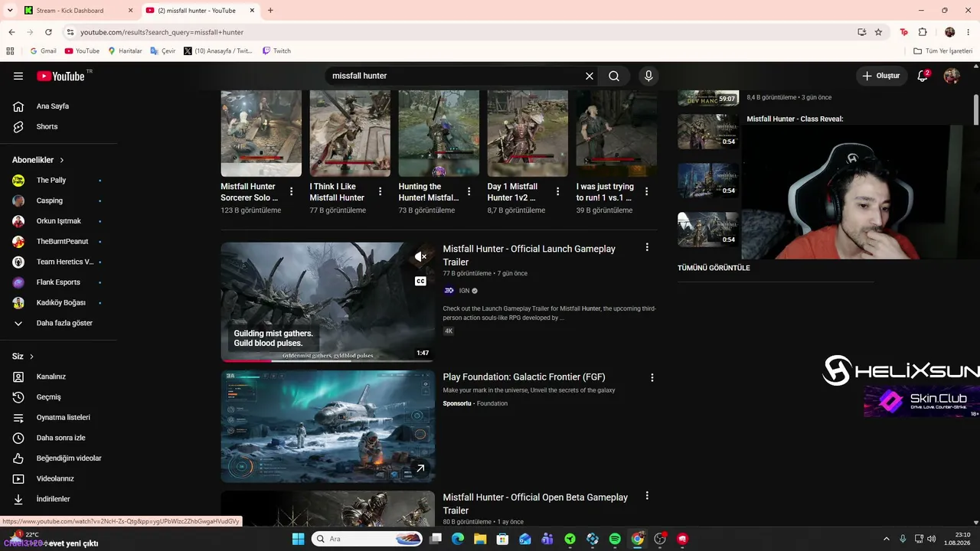Open Orkun Işıtmak subscription channel

click(58, 221)
